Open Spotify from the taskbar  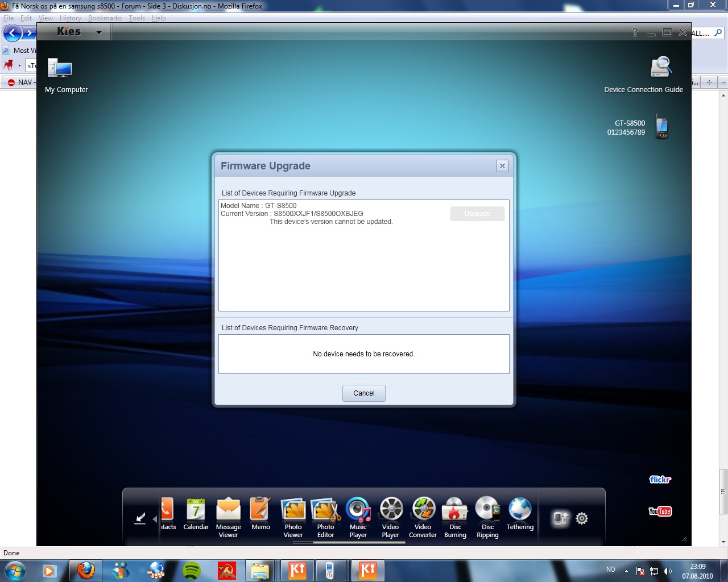[x=192, y=570]
